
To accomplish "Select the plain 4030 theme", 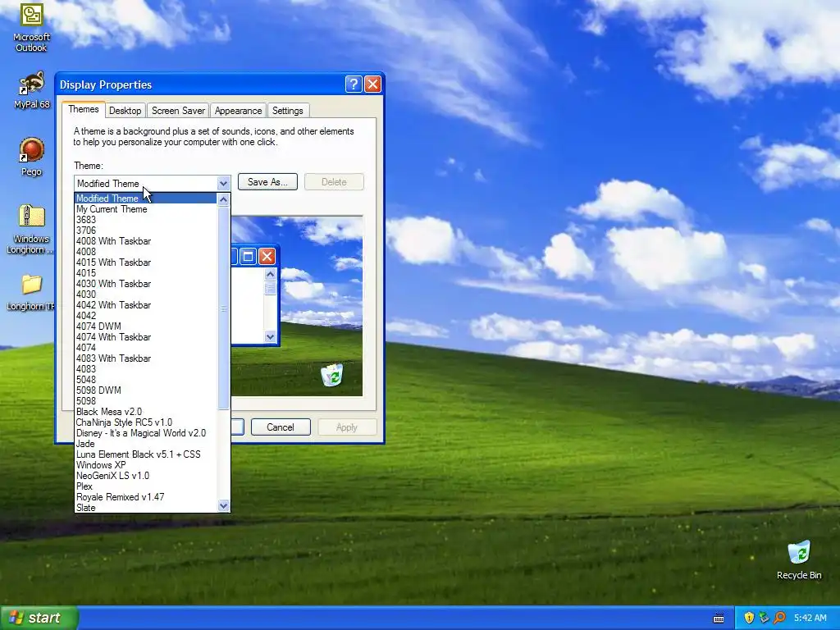I will [x=146, y=294].
